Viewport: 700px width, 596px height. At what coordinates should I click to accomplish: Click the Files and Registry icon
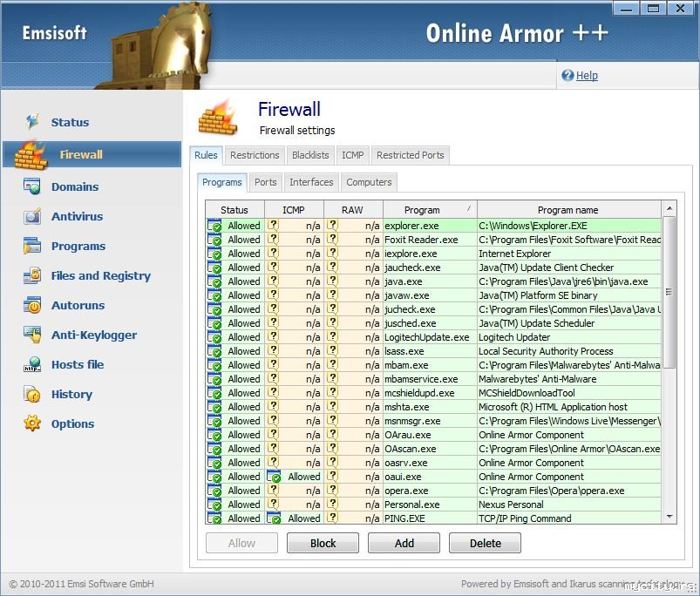pos(32,275)
